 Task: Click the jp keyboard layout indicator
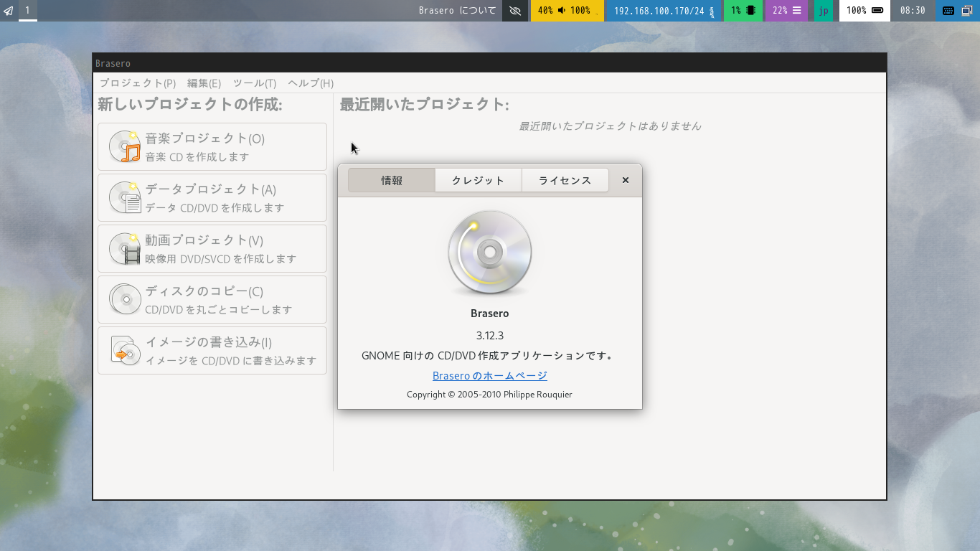coord(824,11)
